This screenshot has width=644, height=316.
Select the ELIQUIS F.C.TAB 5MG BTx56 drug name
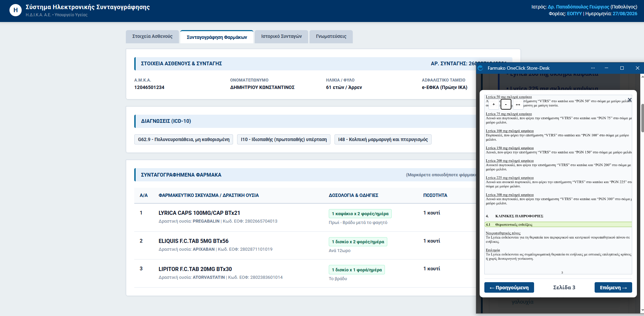click(x=193, y=241)
